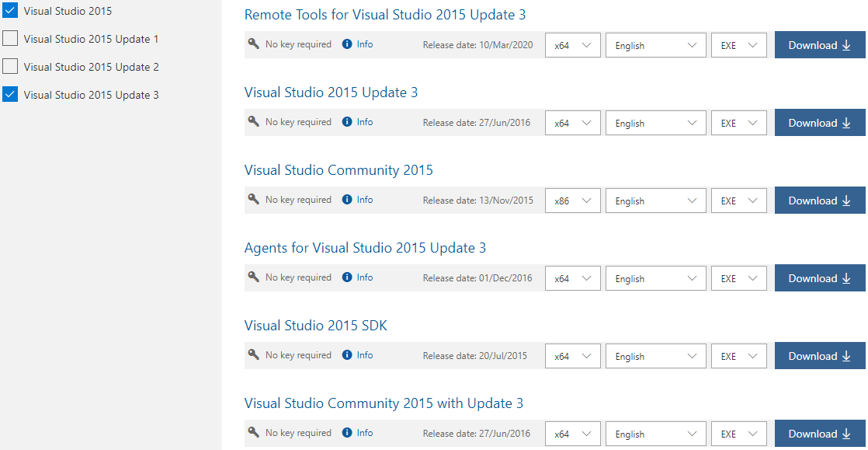The height and width of the screenshot is (450, 868).
Task: Open x86 dropdown for Visual Studio Community 2015
Action: pos(573,201)
